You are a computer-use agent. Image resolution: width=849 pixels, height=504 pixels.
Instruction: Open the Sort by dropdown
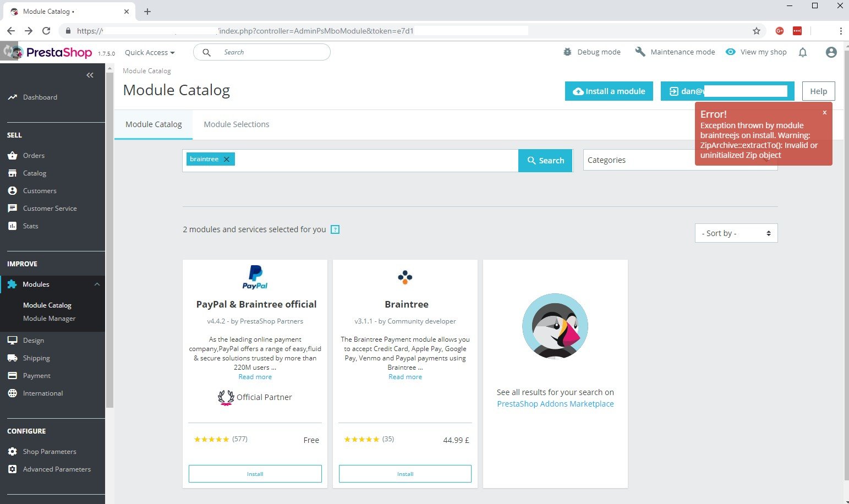point(736,233)
